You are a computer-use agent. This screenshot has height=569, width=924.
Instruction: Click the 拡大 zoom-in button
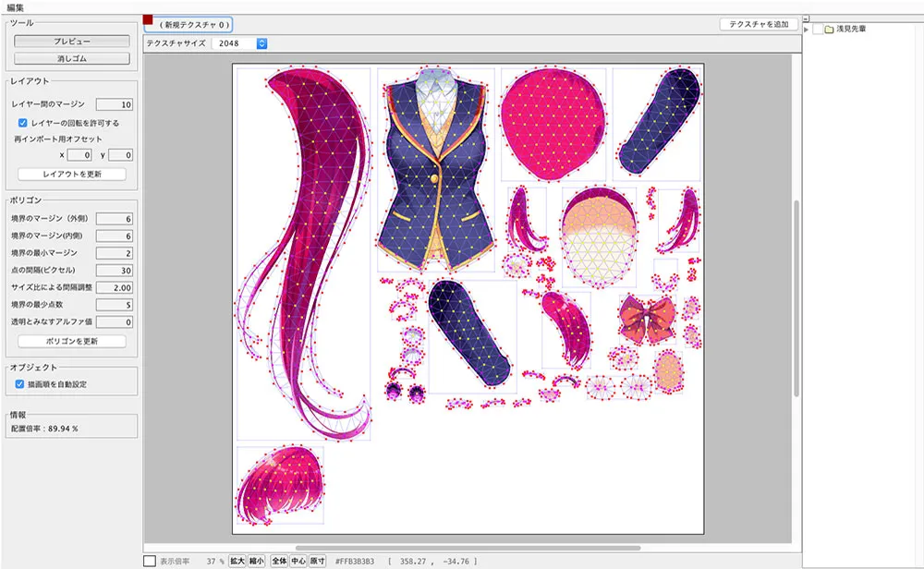click(237, 561)
